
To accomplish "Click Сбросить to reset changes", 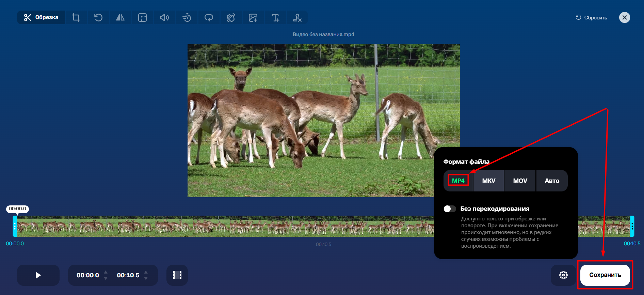I will coord(591,17).
